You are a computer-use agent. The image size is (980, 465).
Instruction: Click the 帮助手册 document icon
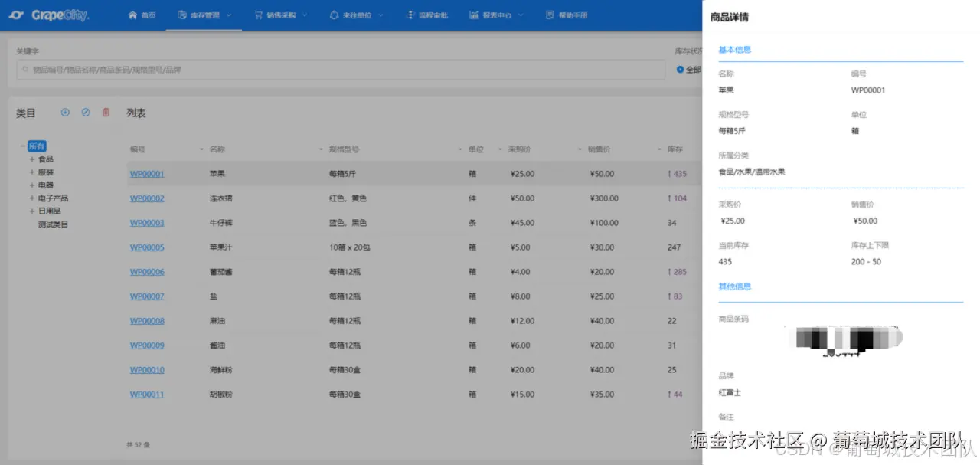pyautogui.click(x=550, y=15)
